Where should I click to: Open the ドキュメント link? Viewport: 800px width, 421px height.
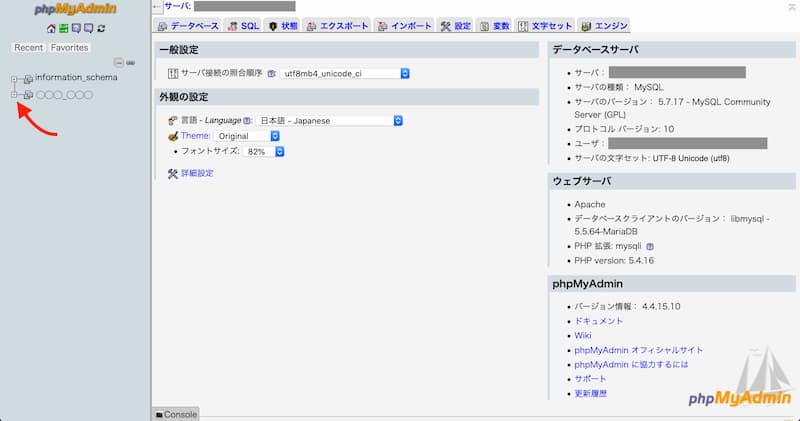coord(598,321)
